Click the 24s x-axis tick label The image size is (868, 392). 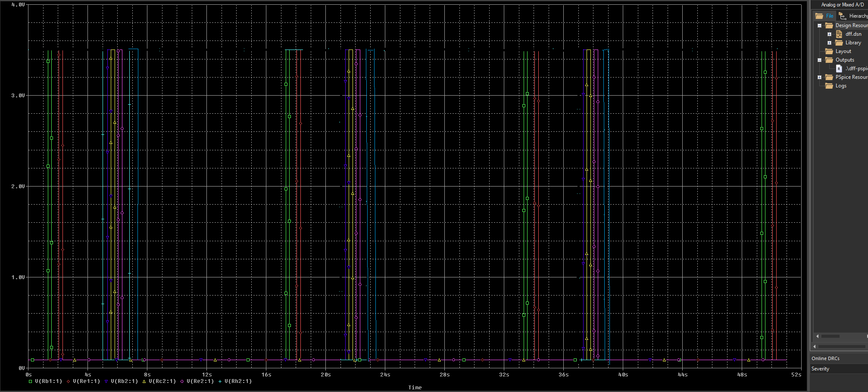pos(385,375)
